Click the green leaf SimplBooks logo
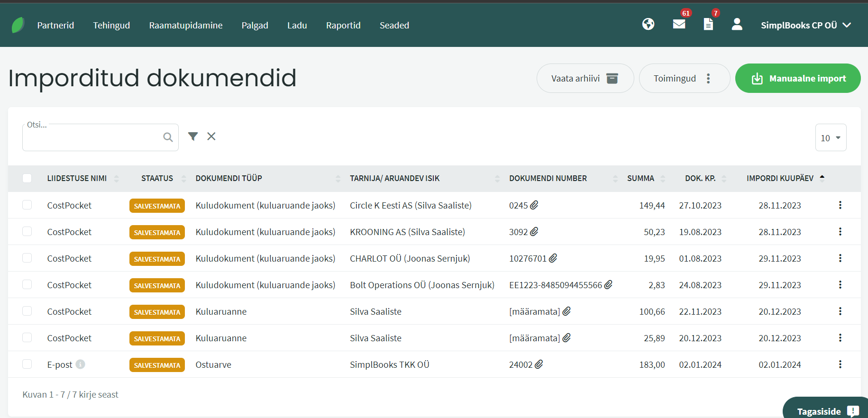The width and height of the screenshot is (868, 418). 18,25
